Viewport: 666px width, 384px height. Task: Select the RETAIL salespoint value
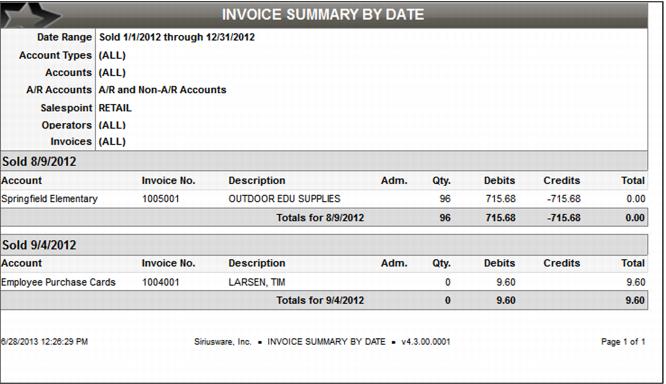(115, 108)
